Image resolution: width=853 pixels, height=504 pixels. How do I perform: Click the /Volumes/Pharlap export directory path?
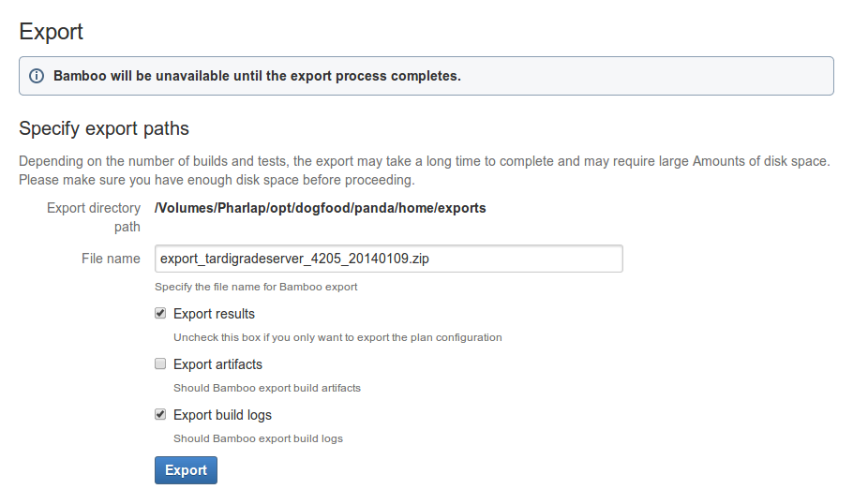point(321,208)
